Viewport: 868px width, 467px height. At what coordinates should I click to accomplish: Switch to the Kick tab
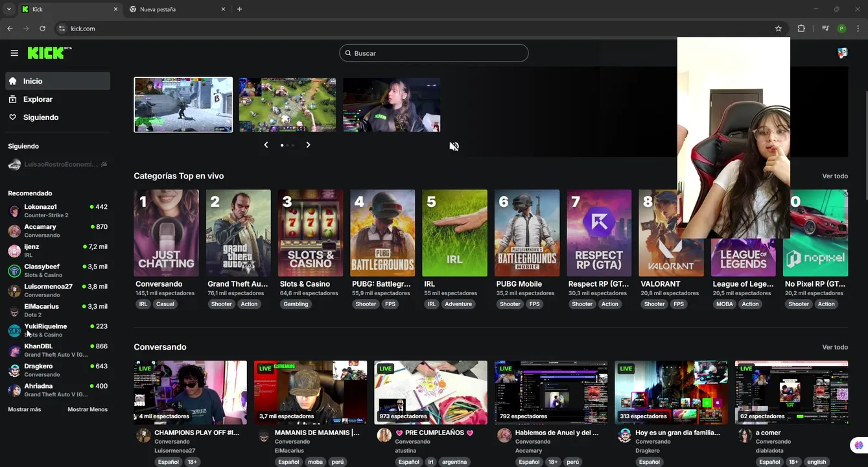70,9
